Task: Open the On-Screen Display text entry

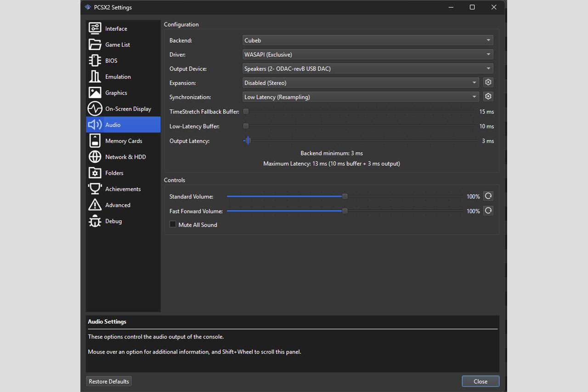Action: click(128, 109)
